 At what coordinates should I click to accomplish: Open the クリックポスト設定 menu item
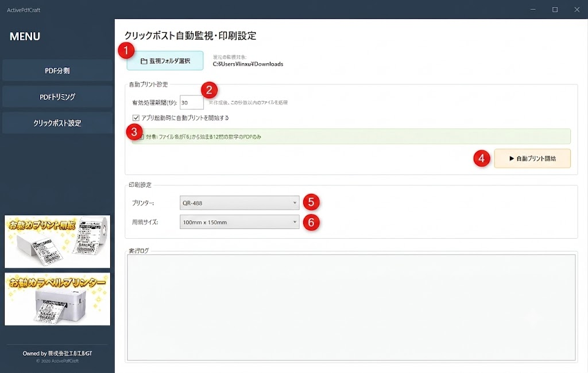57,123
